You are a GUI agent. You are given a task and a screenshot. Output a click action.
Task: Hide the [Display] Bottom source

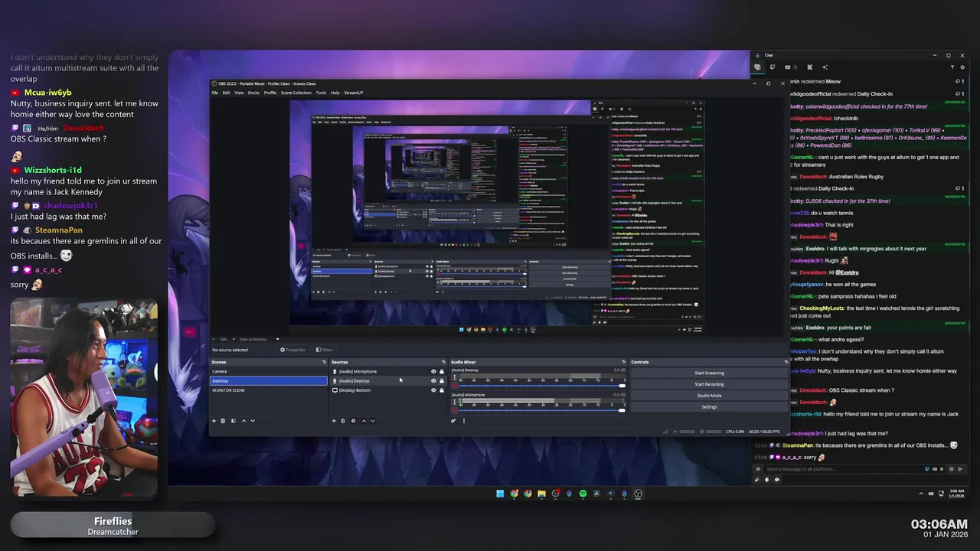click(x=433, y=390)
